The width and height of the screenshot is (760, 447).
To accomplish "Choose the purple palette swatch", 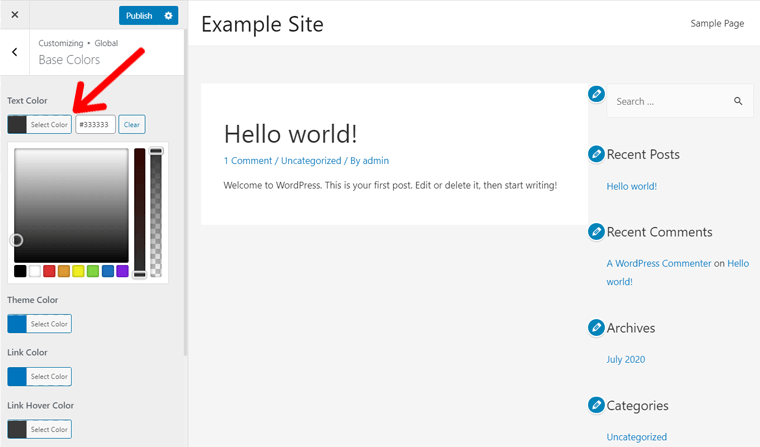I will click(x=122, y=271).
